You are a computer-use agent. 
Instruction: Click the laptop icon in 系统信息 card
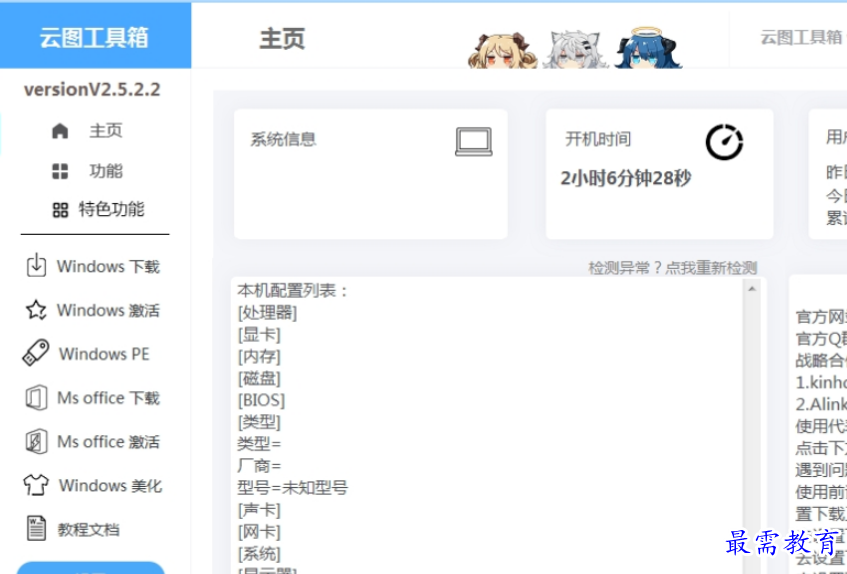click(474, 141)
